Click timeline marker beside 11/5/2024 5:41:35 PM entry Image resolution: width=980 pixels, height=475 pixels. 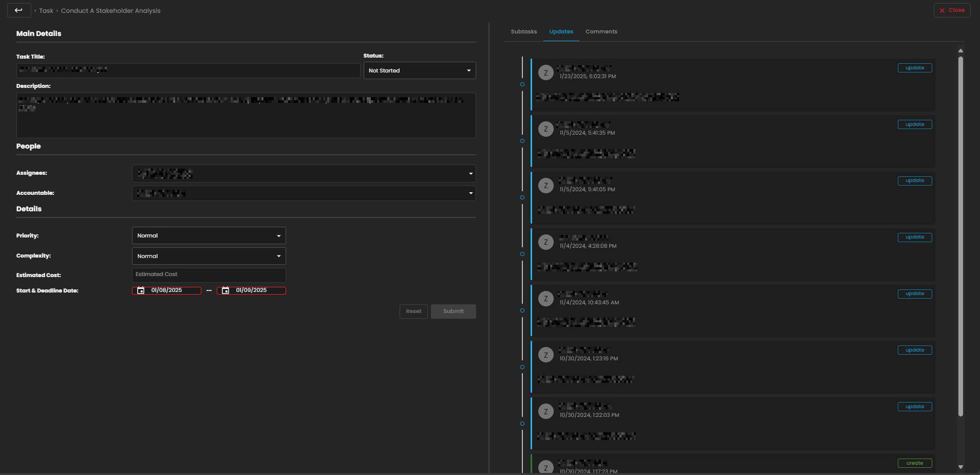pos(522,141)
